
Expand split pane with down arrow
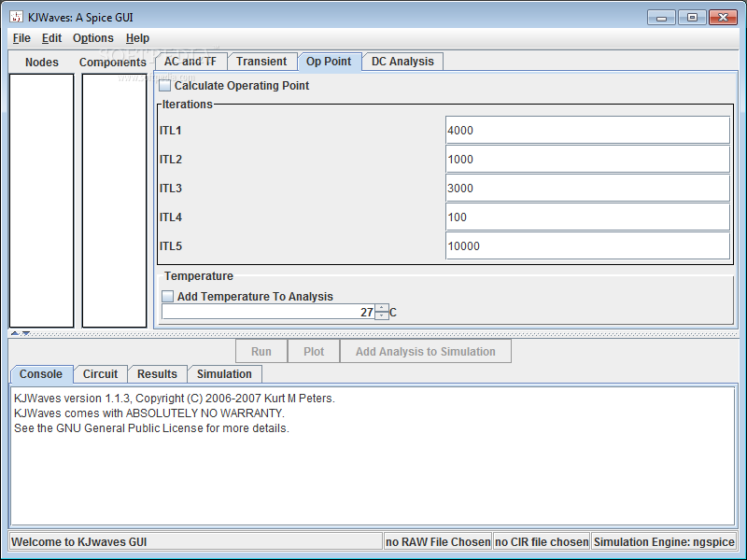26,333
